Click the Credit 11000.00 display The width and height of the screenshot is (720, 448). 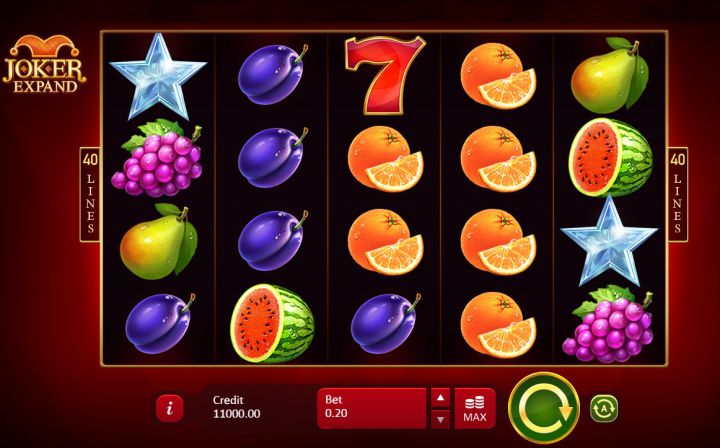236,407
